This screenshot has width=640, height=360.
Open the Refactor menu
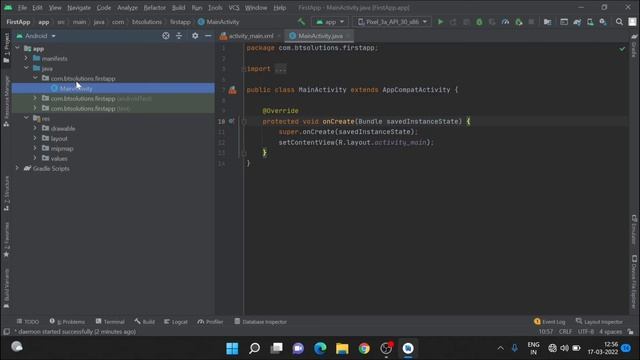[154, 8]
